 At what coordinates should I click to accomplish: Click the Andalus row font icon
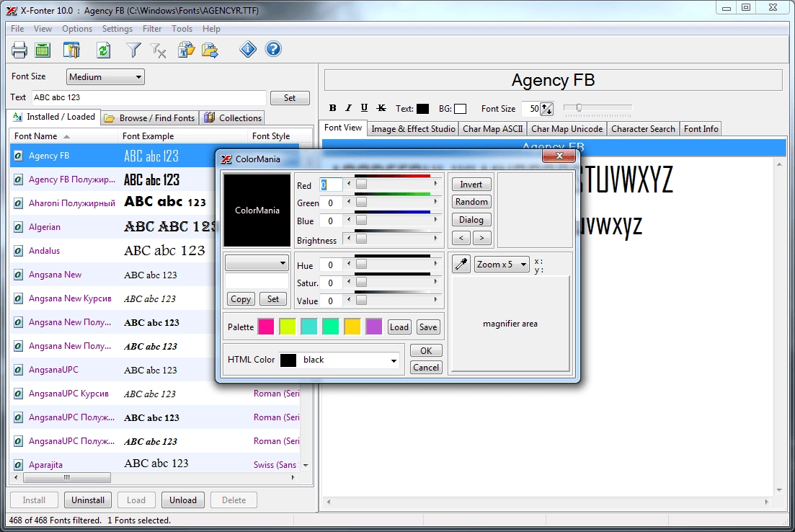(18, 251)
